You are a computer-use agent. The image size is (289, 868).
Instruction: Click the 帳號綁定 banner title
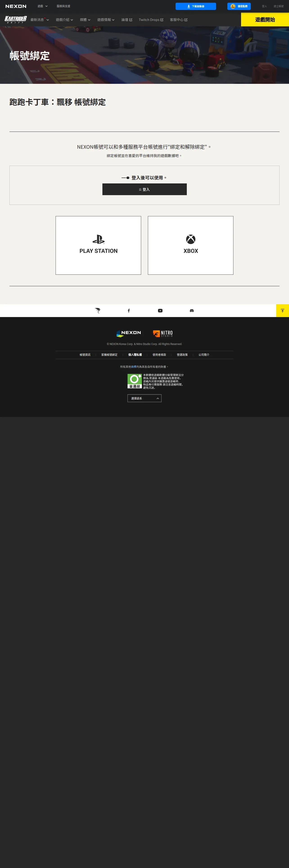click(x=30, y=56)
